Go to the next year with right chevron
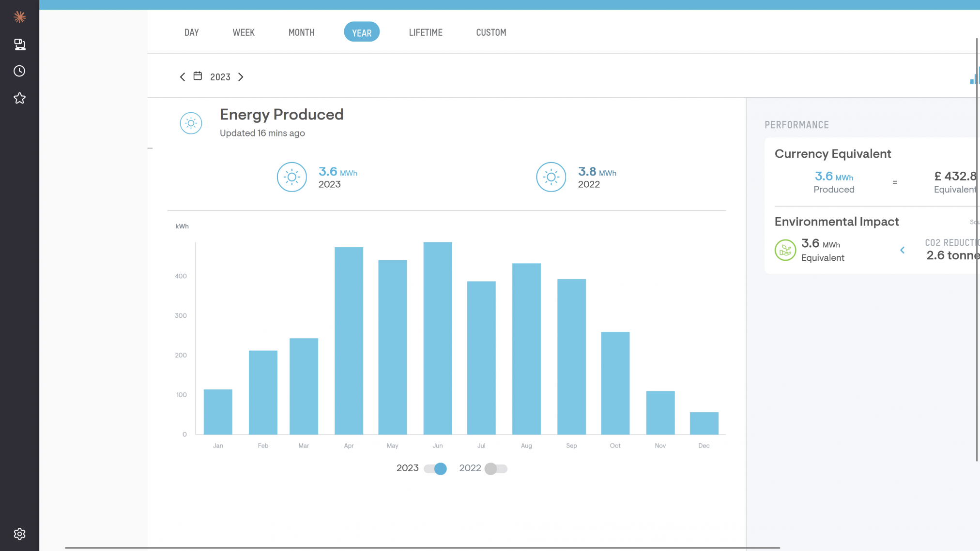Screen dimensions: 980x551 [241, 77]
